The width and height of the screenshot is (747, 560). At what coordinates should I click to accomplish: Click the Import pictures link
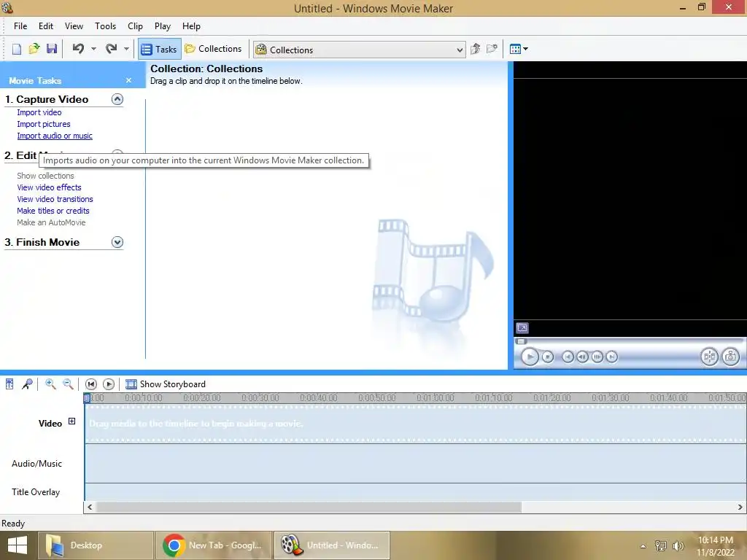point(44,124)
